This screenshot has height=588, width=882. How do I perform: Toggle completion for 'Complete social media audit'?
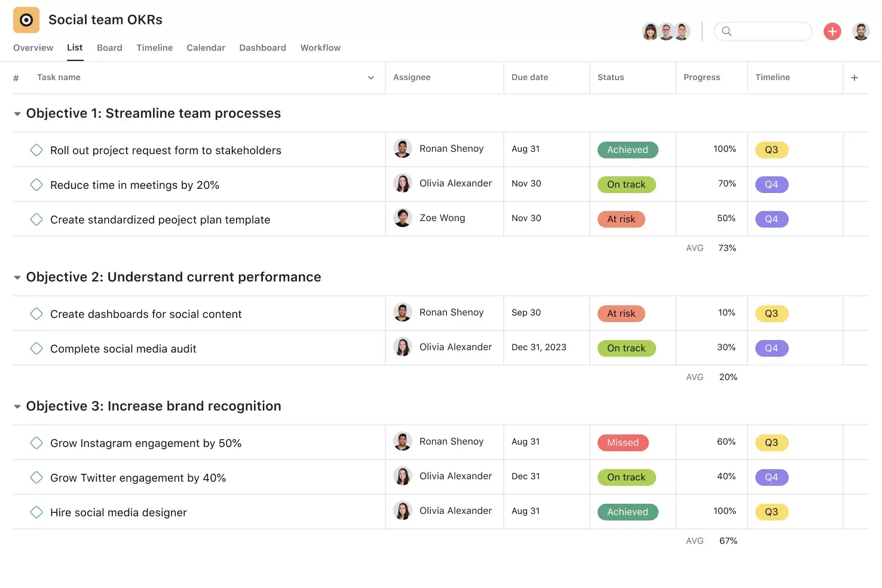36,348
